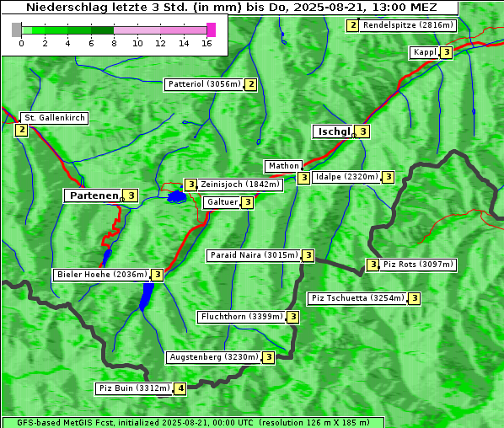This screenshot has height=428, width=504.
Task: Click the dark green 6-8 legend band
Action: (x=103, y=30)
